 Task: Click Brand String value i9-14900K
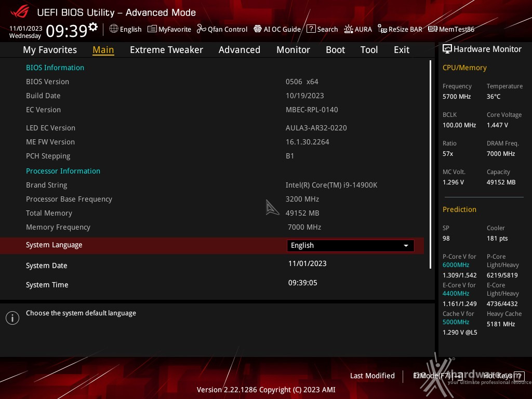331,185
